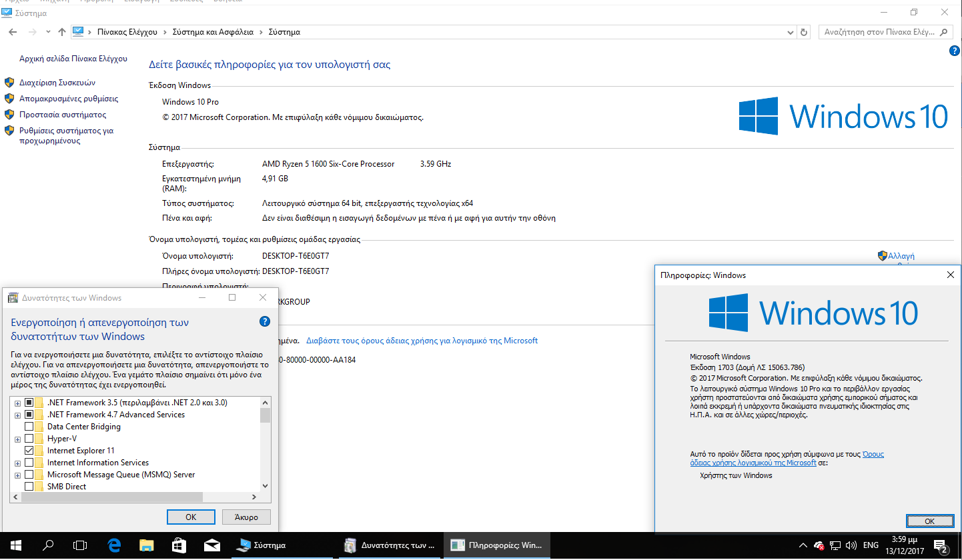Screen dimensions: 962x560
Task: Open chevron after Σύστημα και Ασφάλεια breadcrumb
Action: click(x=262, y=32)
